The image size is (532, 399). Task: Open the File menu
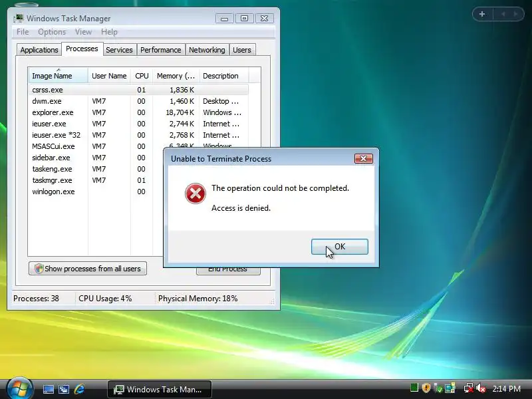coord(23,32)
